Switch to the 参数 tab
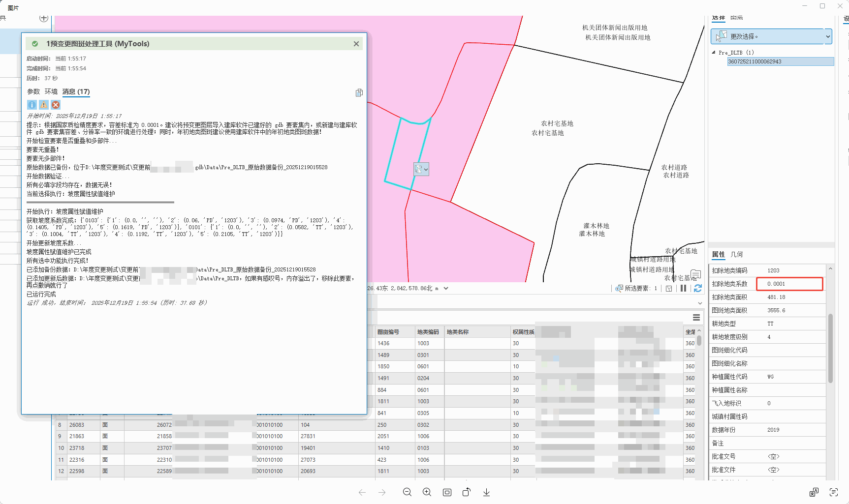Viewport: 849px width, 504px height. (33, 91)
